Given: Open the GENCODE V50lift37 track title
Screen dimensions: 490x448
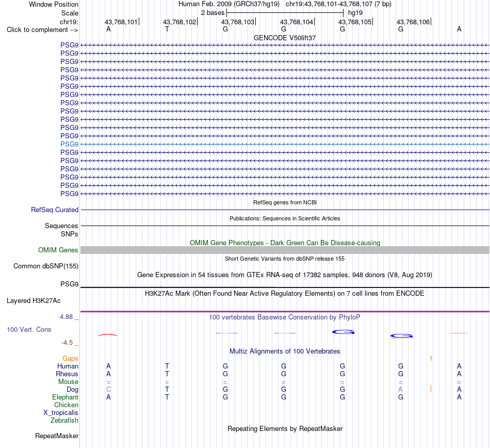Looking at the screenshot, I should 285,38.
